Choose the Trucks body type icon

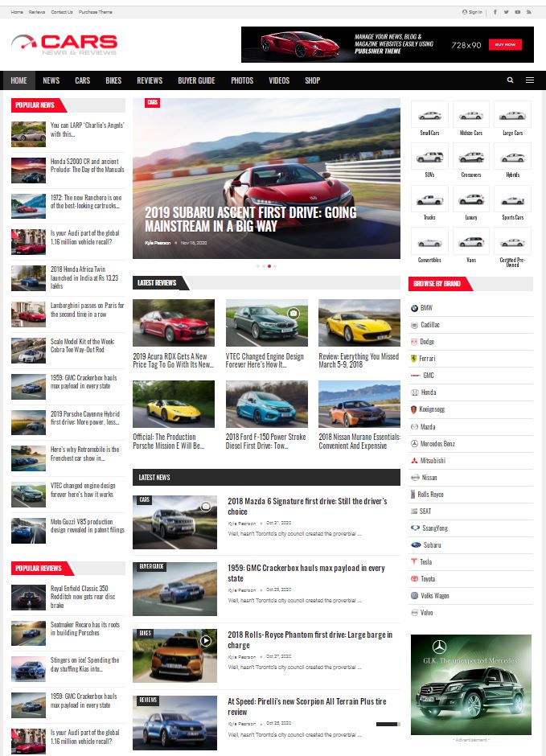pyautogui.click(x=429, y=199)
